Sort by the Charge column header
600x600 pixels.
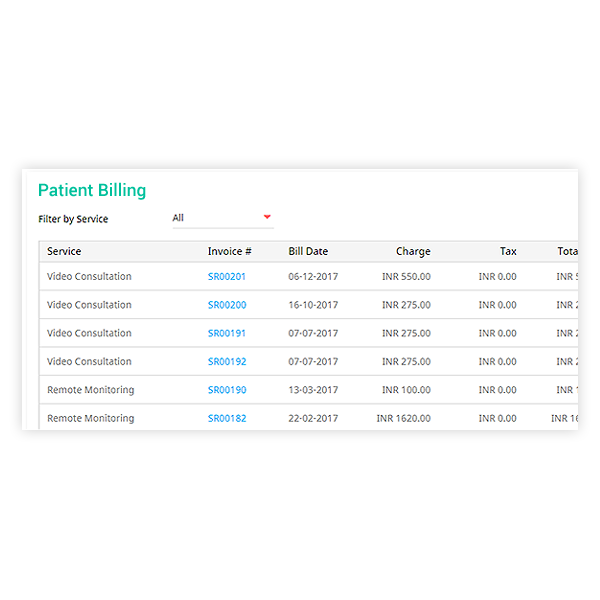413,252
